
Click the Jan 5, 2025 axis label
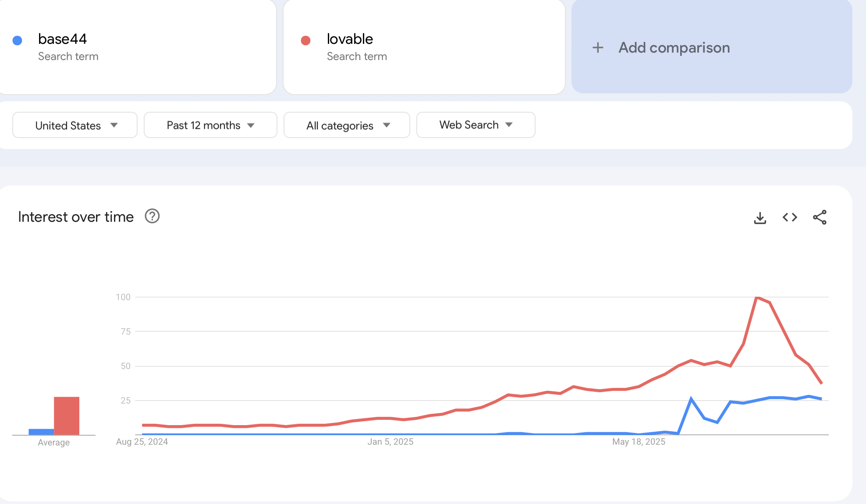pyautogui.click(x=390, y=442)
